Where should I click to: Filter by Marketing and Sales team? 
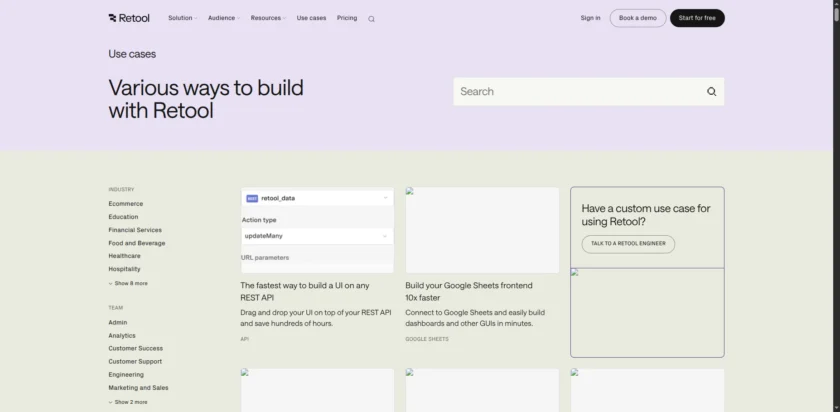138,388
